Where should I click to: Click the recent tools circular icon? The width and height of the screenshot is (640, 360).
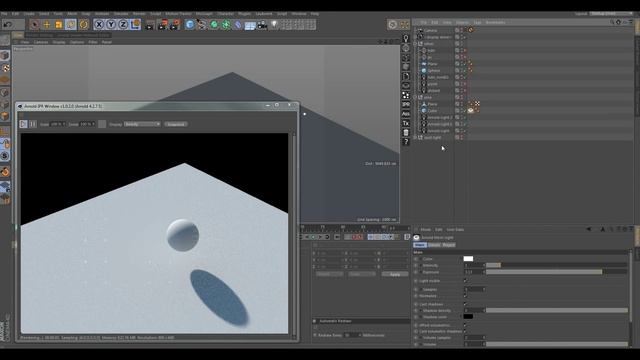coord(84,24)
